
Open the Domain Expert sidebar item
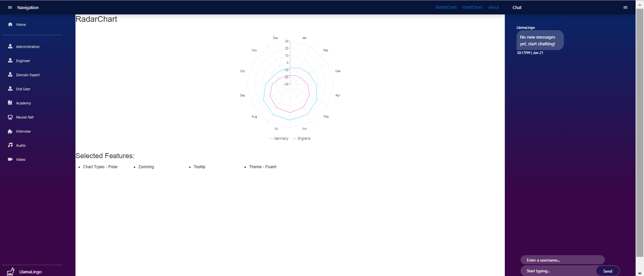pos(28,75)
